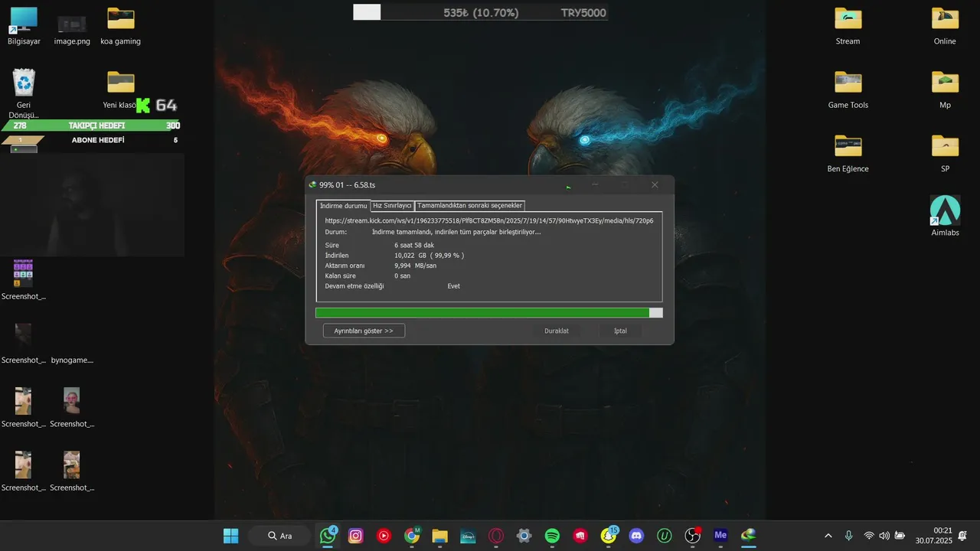
Task: Select the Online desktop folder
Action: pos(945,27)
